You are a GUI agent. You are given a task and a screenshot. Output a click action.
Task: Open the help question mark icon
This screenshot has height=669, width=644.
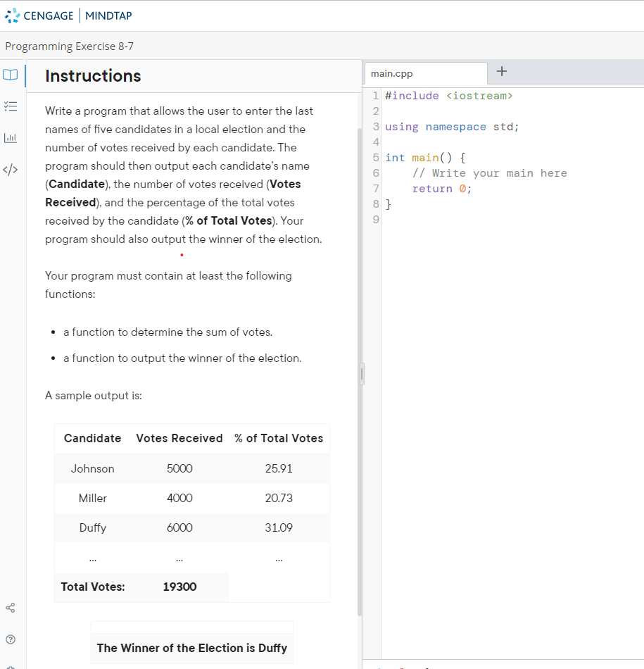11,639
